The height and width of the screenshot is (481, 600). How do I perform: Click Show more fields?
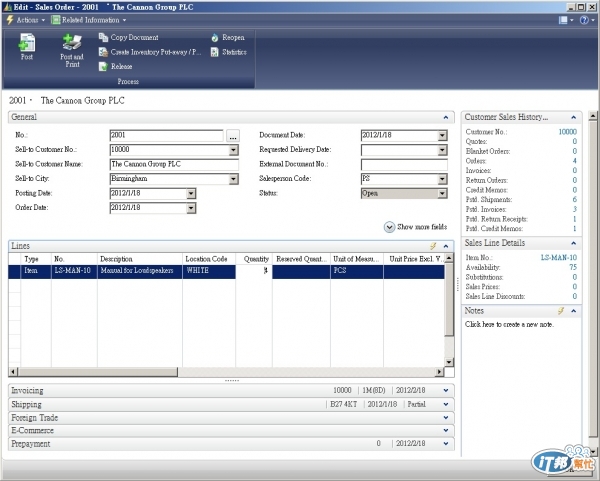416,227
